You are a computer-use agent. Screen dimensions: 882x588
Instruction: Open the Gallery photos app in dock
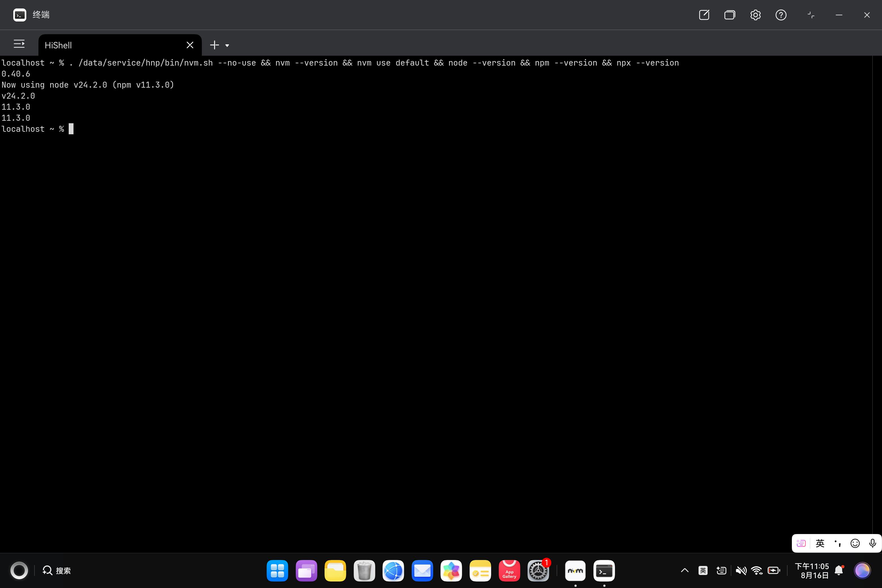click(x=451, y=571)
